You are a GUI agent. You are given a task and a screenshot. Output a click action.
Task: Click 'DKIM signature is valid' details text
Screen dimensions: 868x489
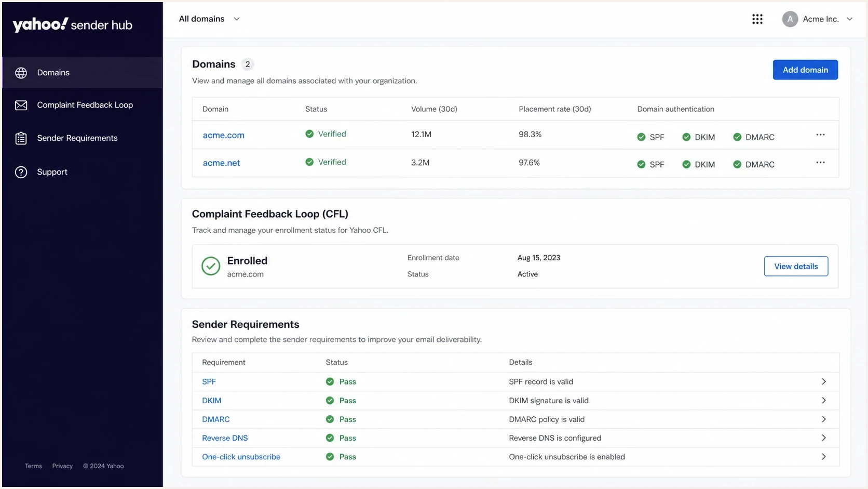pos(549,401)
